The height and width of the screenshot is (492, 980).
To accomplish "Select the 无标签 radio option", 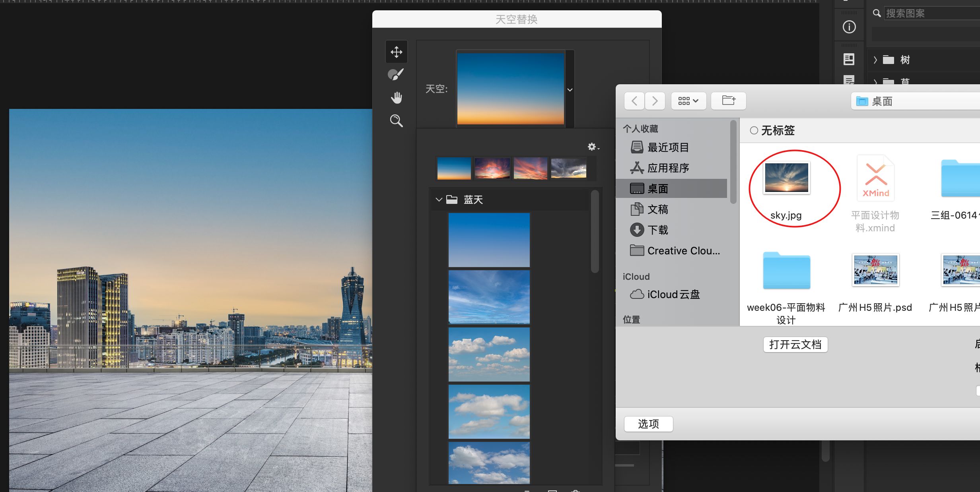I will (754, 130).
